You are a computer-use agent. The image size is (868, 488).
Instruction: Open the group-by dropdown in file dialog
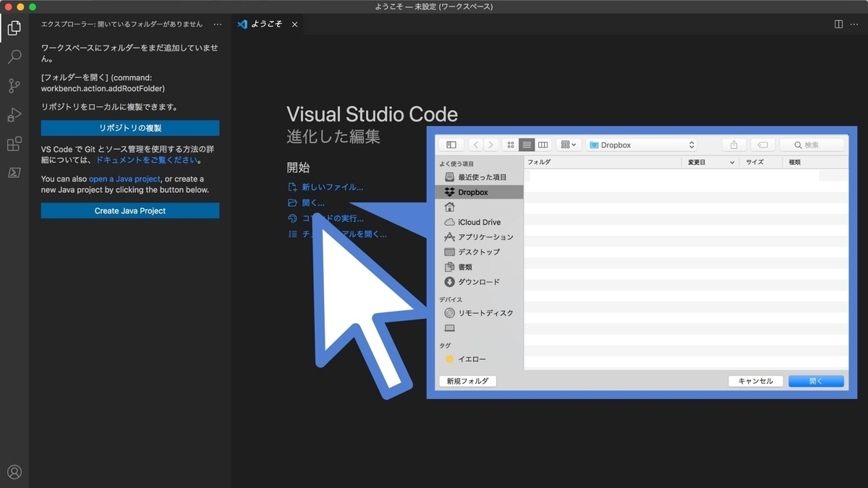point(569,145)
